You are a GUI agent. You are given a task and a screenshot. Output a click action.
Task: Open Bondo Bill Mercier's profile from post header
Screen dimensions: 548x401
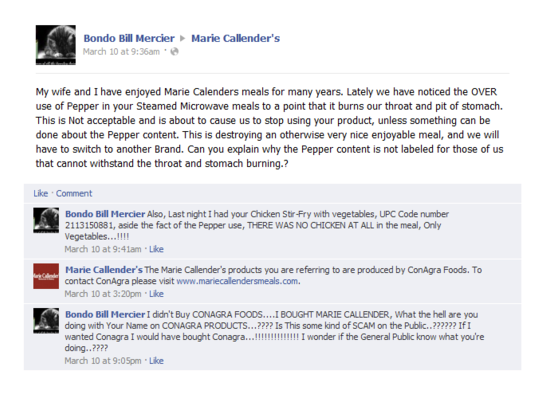click(129, 38)
